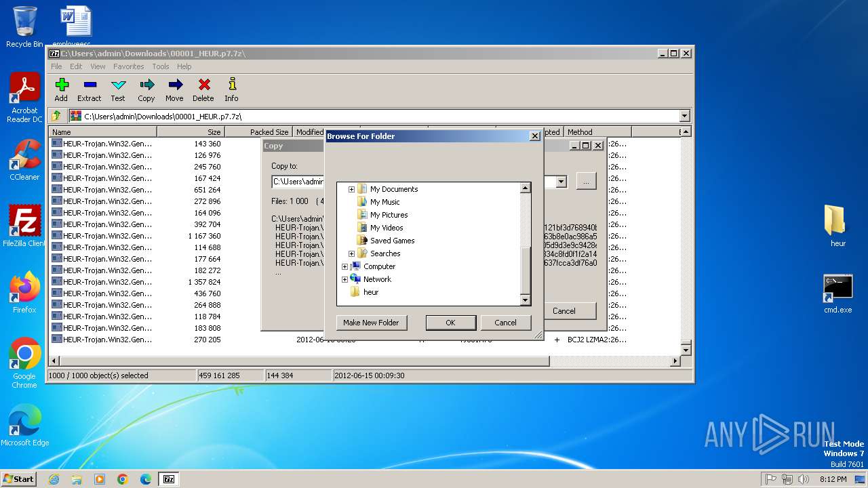Click Cancel in Browse For Folder
Screen dimensions: 868x488
[x=505, y=323]
